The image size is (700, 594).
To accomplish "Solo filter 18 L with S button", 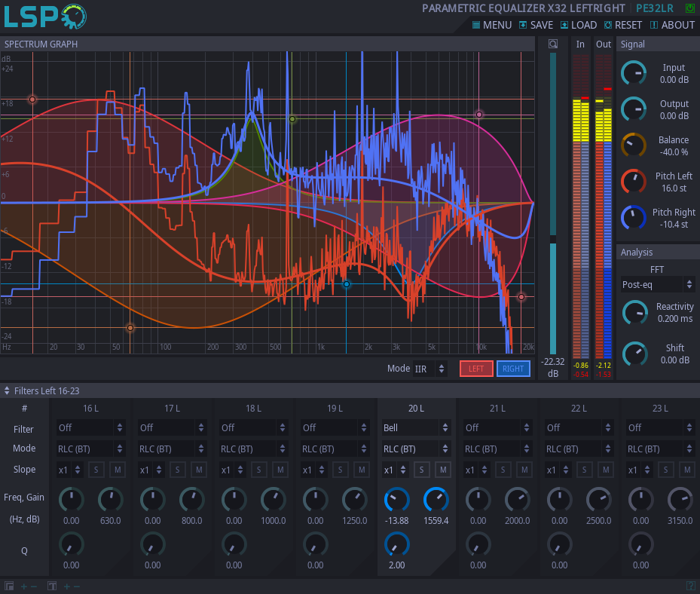I will pyautogui.click(x=259, y=470).
